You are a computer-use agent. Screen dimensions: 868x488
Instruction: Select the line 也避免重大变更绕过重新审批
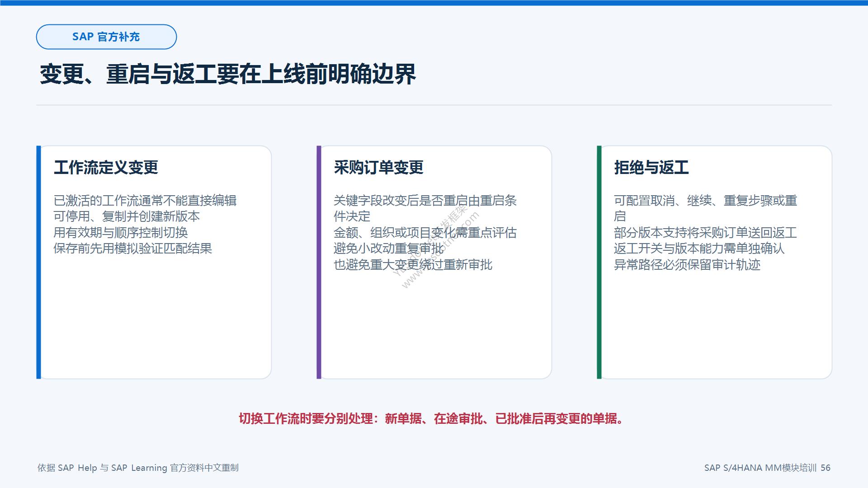point(413,265)
